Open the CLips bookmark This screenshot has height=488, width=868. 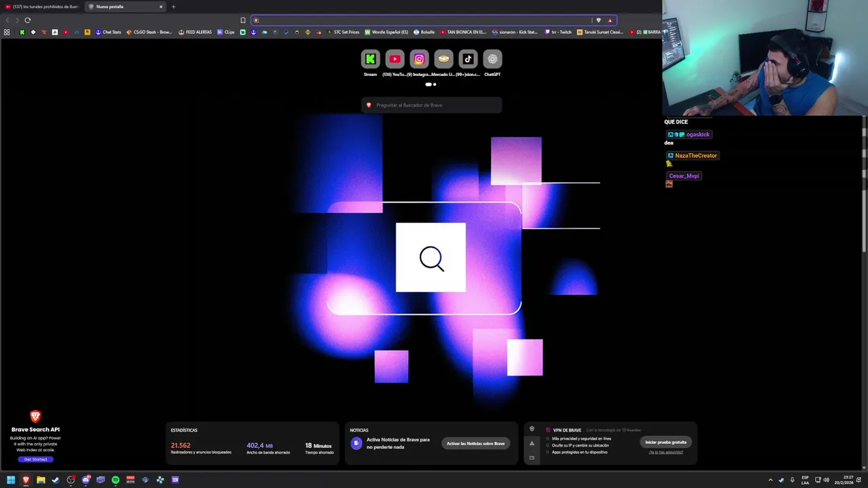click(226, 32)
